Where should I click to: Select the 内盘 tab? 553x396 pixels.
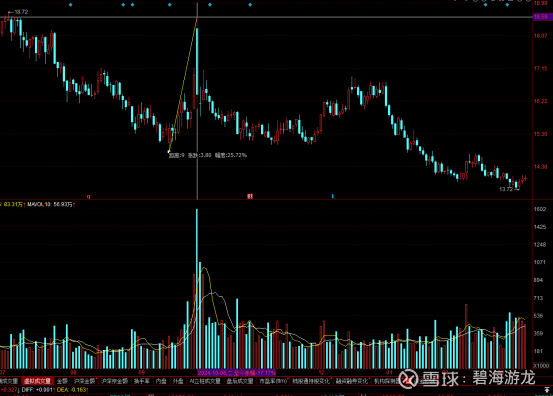click(x=162, y=381)
